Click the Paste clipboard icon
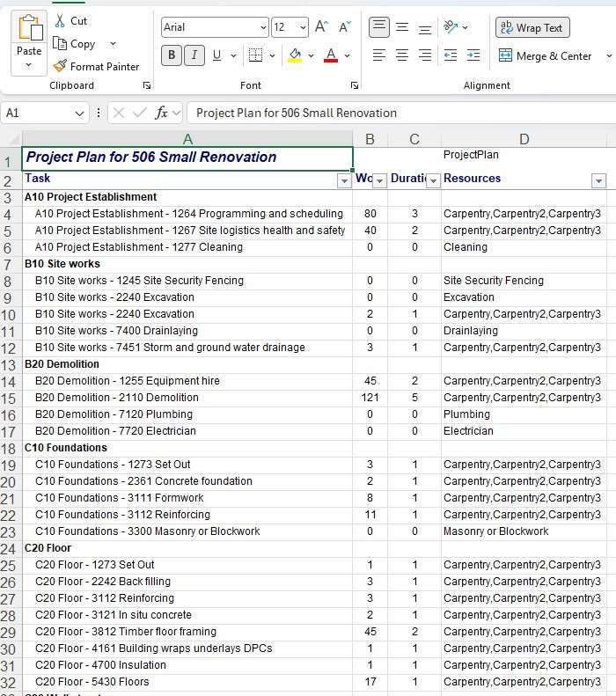Image resolution: width=616 pixels, height=696 pixels. 30,27
